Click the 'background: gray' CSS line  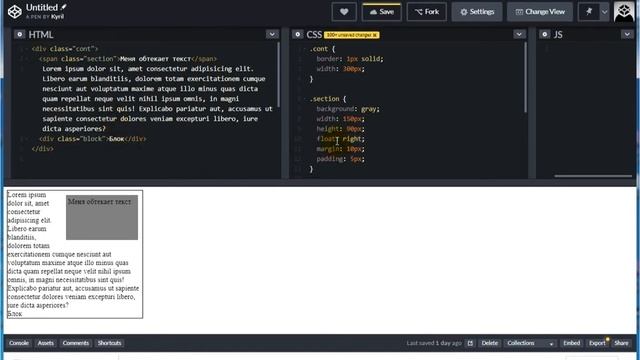click(x=348, y=109)
